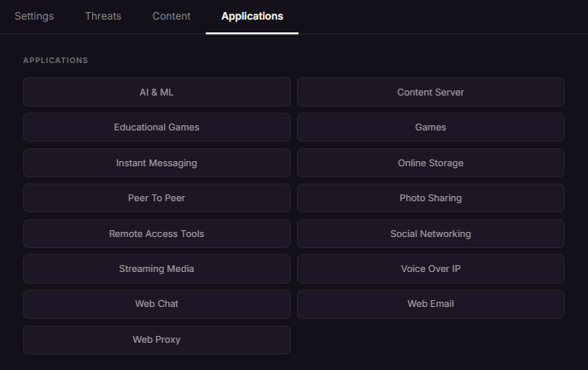This screenshot has width=588, height=370.
Task: Select the Streaming Media button
Action: click(x=157, y=269)
